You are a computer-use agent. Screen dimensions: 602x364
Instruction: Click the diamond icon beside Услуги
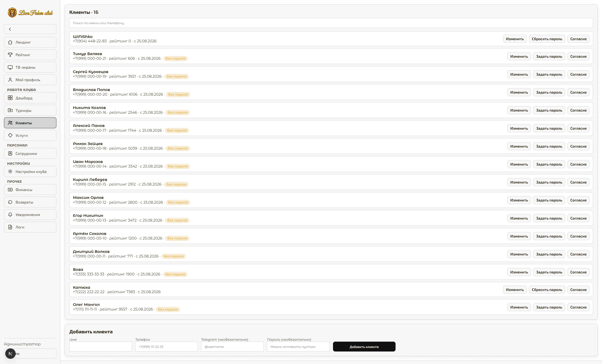click(x=10, y=135)
